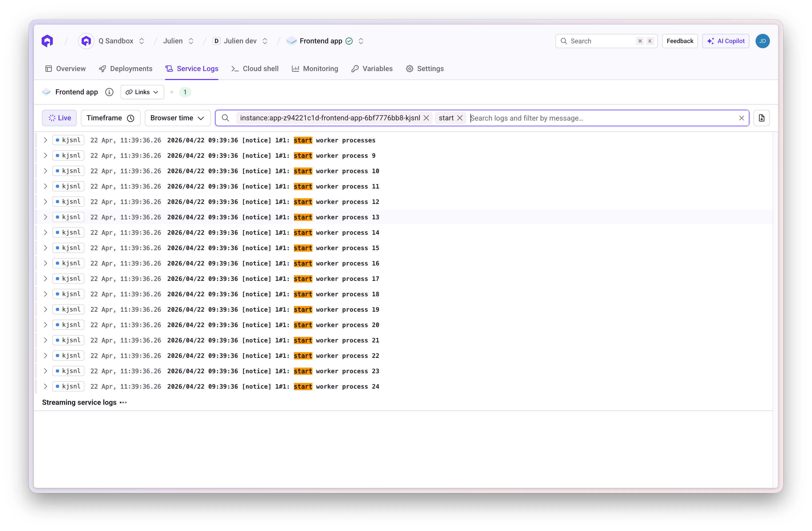Screen dimensions: 812x531
Task: Remove the instance filter chip
Action: point(426,118)
